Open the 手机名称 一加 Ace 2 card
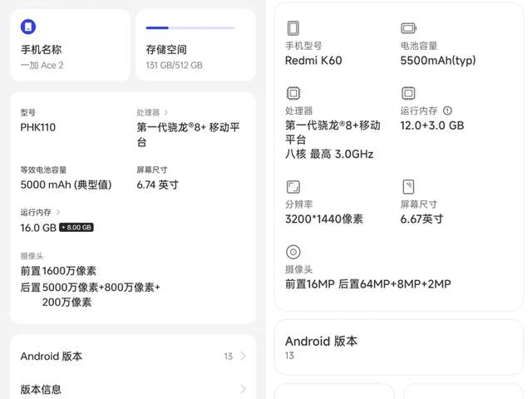This screenshot has height=399, width=532. (70, 45)
